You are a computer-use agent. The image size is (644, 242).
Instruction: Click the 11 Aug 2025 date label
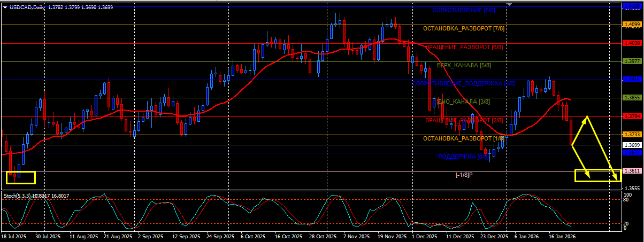point(85,236)
